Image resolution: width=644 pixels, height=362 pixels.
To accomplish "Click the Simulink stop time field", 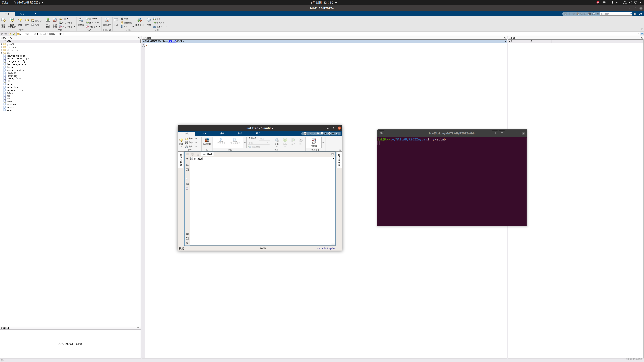I will click(265, 139).
